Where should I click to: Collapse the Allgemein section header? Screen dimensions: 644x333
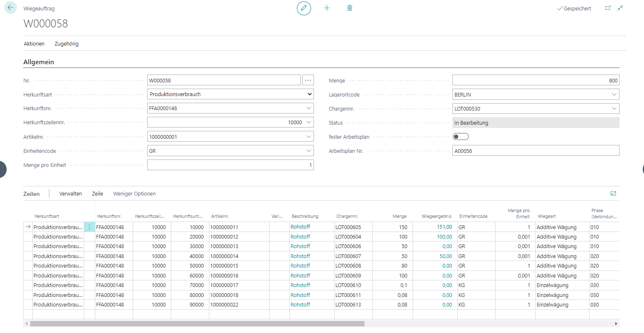pos(39,62)
